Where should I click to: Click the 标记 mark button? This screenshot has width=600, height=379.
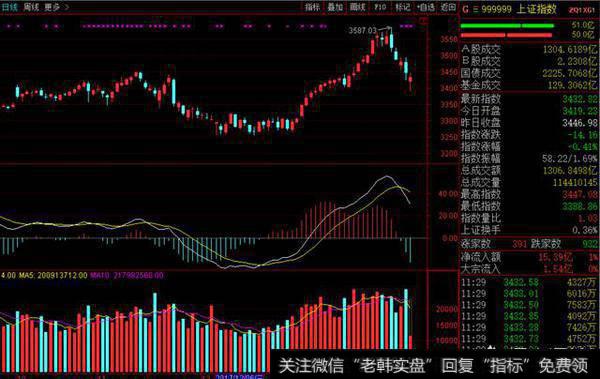coord(403,7)
